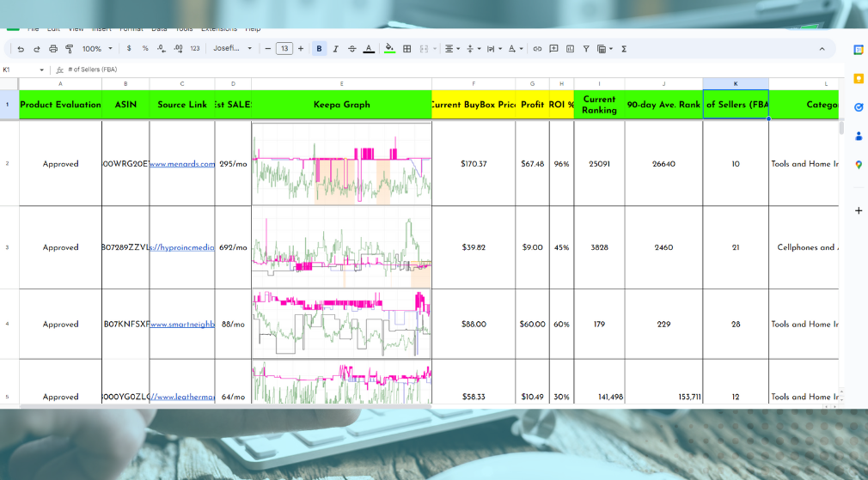
Task: Open the Josefin font family dropdown
Action: tap(233, 49)
